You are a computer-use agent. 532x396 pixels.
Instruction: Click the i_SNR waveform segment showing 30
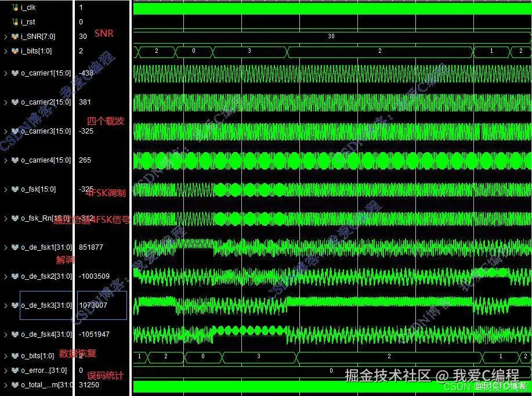(x=331, y=37)
